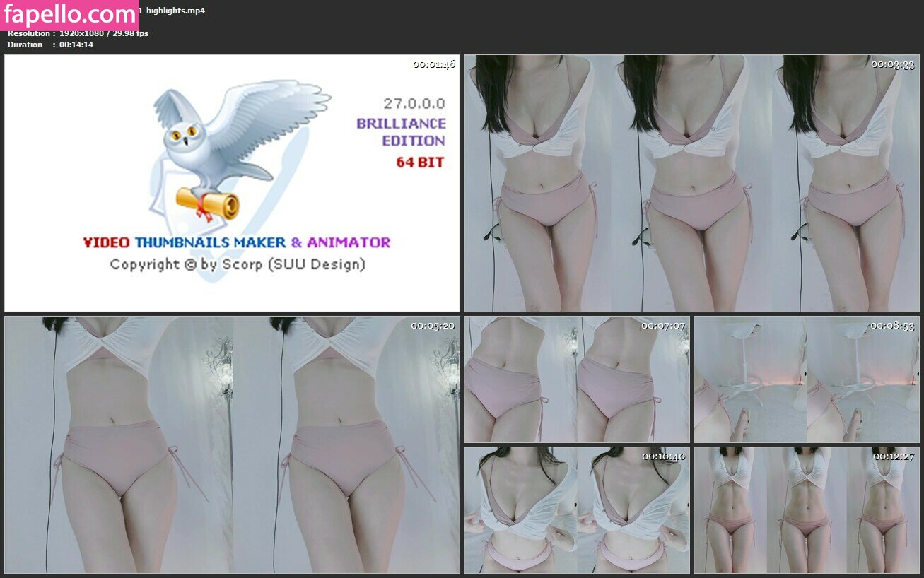The height and width of the screenshot is (578, 924).
Task: Click the 00:05:20 timestamp label
Action: pos(433,326)
